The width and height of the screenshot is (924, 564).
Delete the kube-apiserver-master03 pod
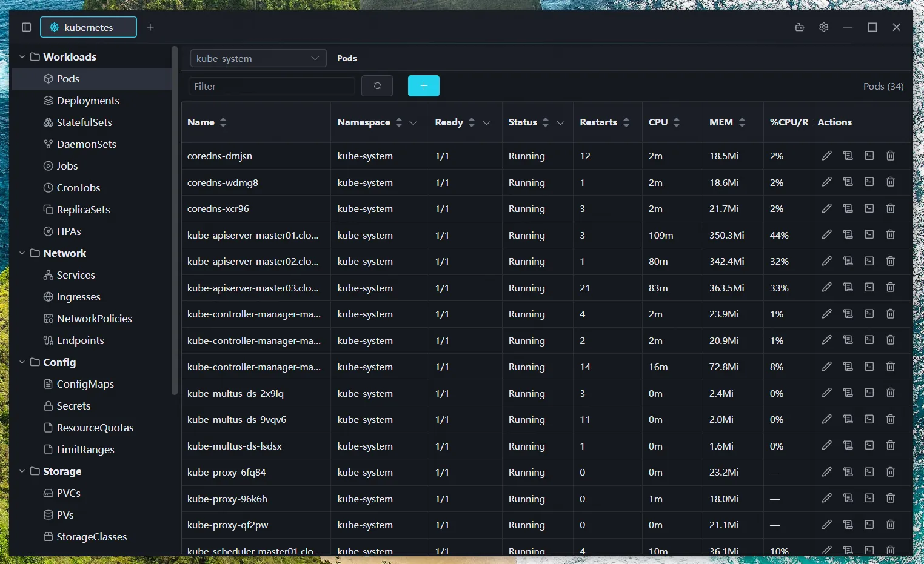[x=890, y=287]
